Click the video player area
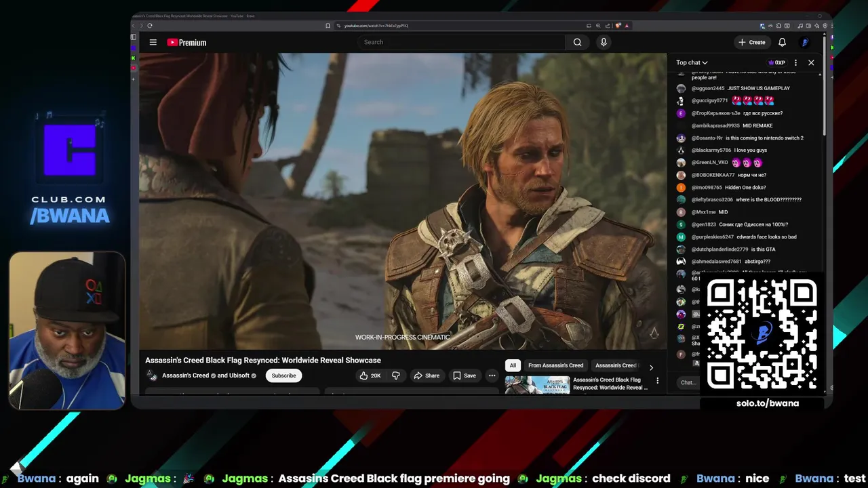This screenshot has width=868, height=488. (403, 201)
